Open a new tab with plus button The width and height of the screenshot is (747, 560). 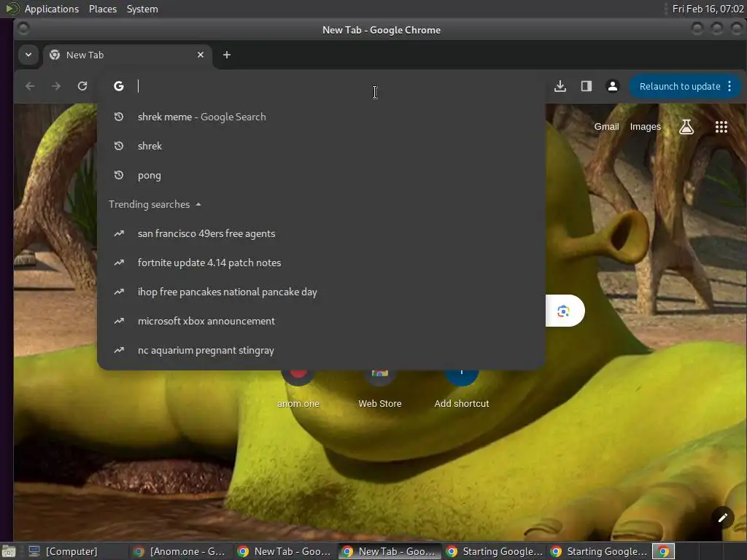(x=227, y=55)
